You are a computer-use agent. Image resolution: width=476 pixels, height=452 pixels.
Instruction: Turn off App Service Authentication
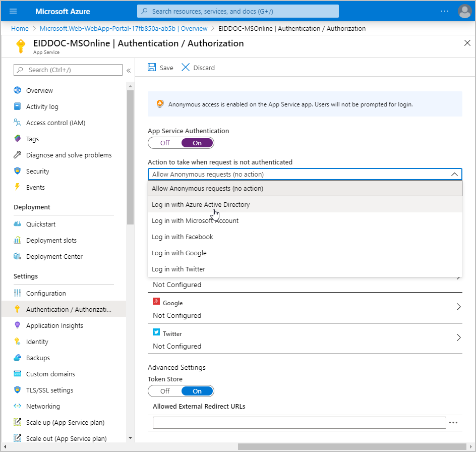point(165,143)
